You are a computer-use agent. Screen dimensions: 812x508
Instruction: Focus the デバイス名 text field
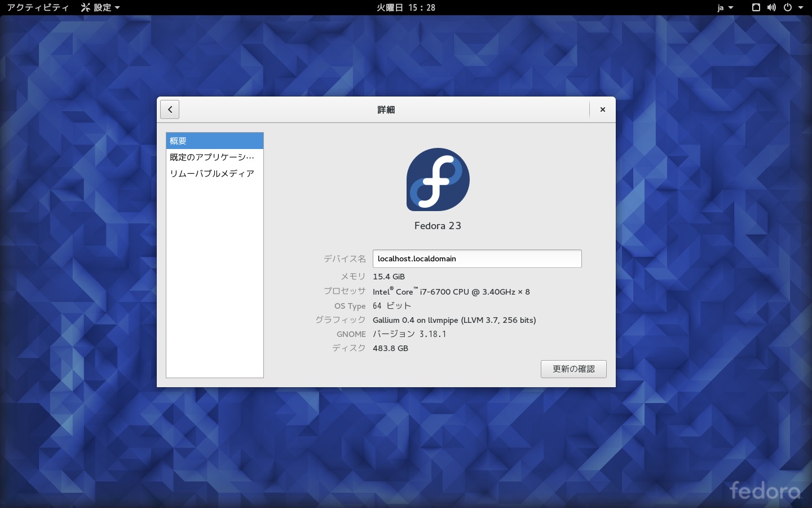476,259
